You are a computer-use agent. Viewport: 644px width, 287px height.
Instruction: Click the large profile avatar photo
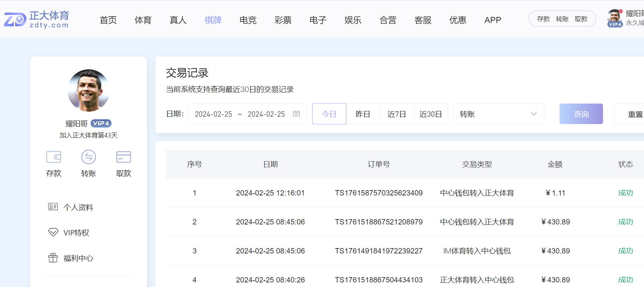[88, 90]
